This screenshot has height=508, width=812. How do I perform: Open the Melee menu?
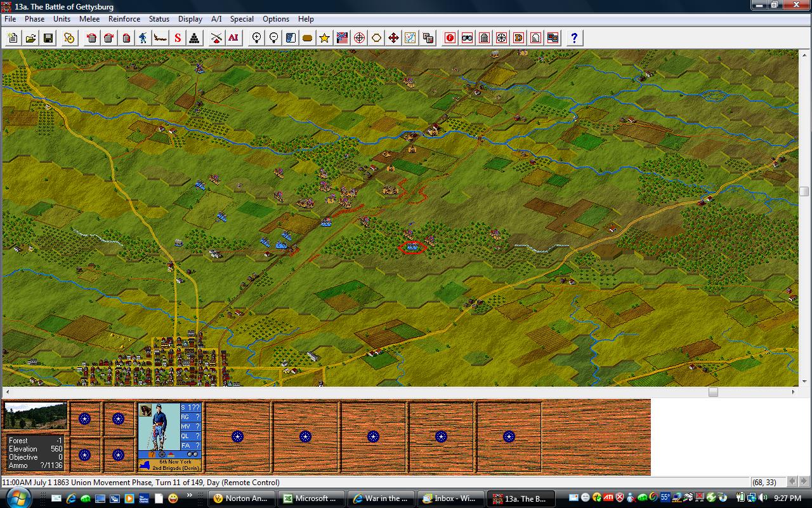89,19
